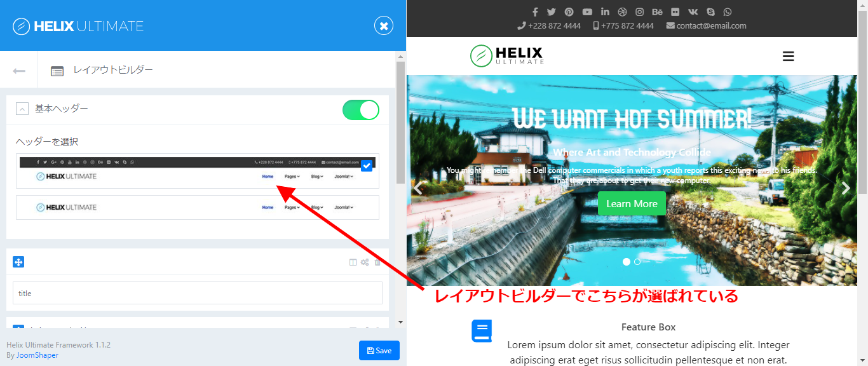Open row settings gears icon
Viewport: 868px width, 366px height.
click(x=365, y=262)
